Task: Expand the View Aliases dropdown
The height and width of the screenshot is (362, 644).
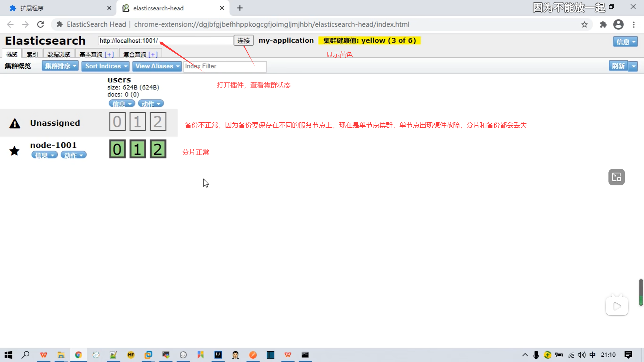Action: [x=157, y=66]
